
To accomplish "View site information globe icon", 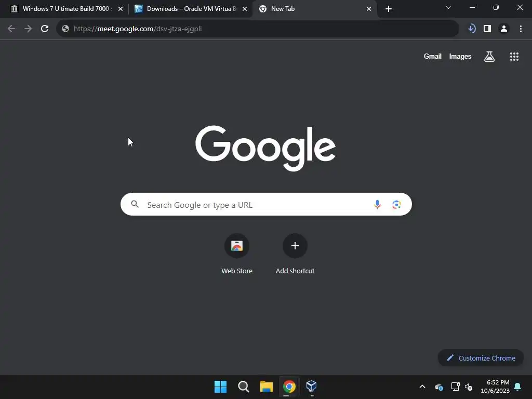I will [65, 29].
